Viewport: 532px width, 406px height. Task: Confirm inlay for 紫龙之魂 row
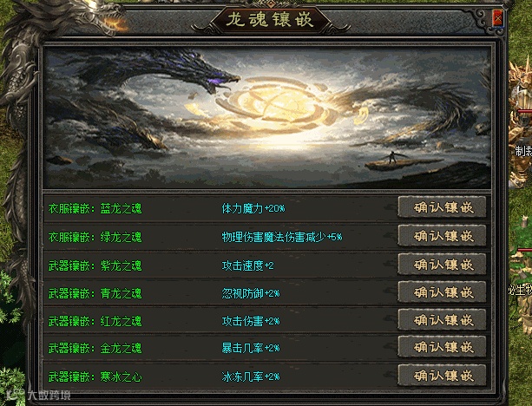[442, 265]
